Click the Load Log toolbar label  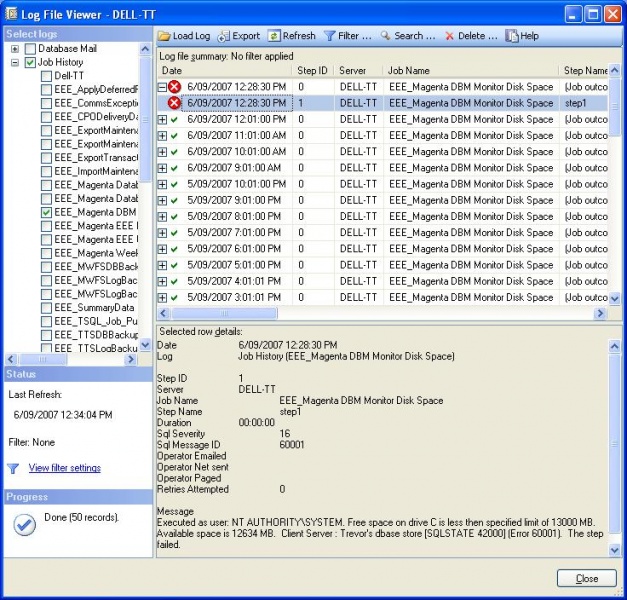[192, 36]
